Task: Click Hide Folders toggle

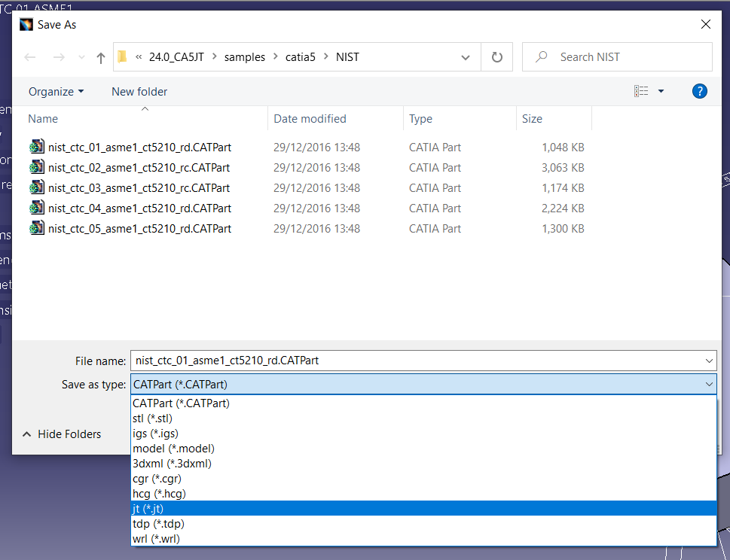Action: point(62,434)
